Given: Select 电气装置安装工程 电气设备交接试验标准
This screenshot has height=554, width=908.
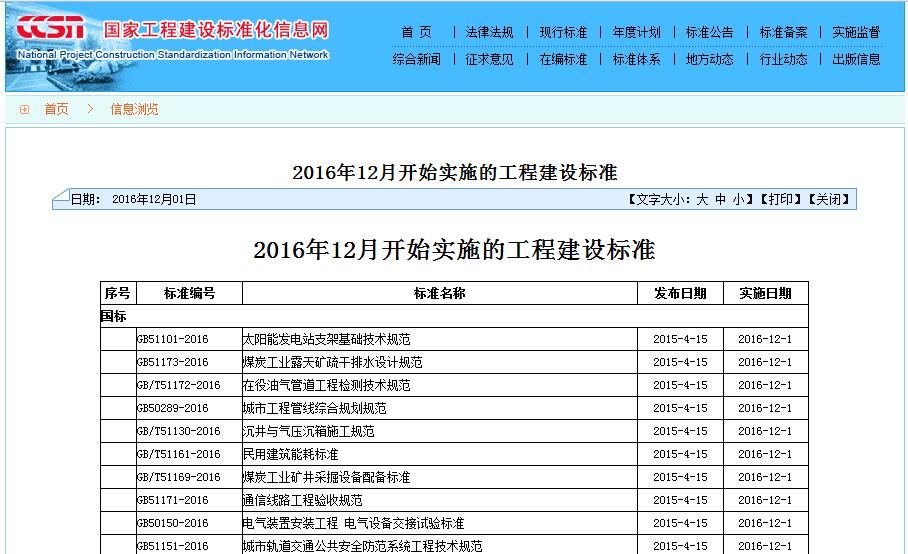Looking at the screenshot, I should coord(354,523).
